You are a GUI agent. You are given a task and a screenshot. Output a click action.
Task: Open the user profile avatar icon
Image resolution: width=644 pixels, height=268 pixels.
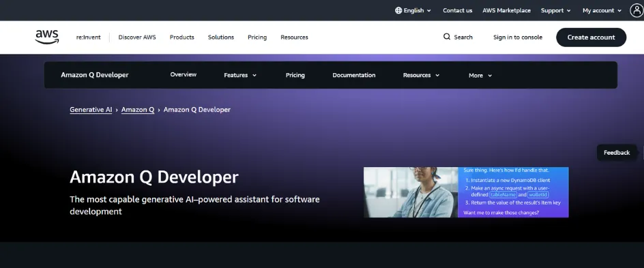click(637, 11)
